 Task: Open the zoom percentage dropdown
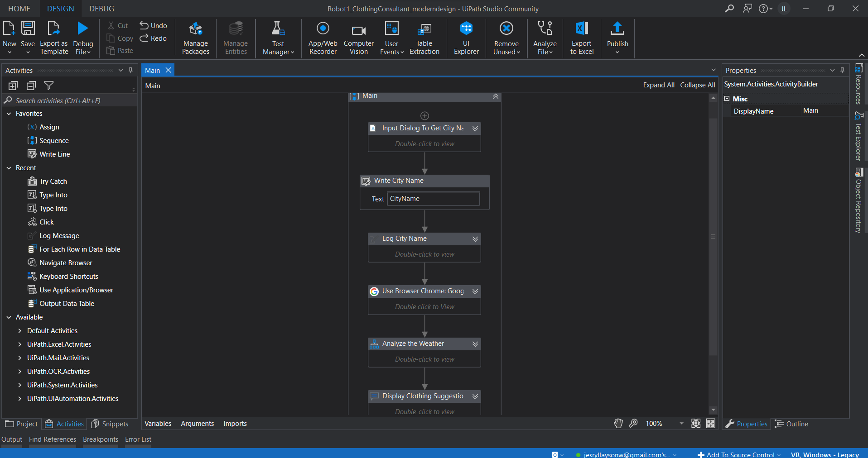(681, 424)
